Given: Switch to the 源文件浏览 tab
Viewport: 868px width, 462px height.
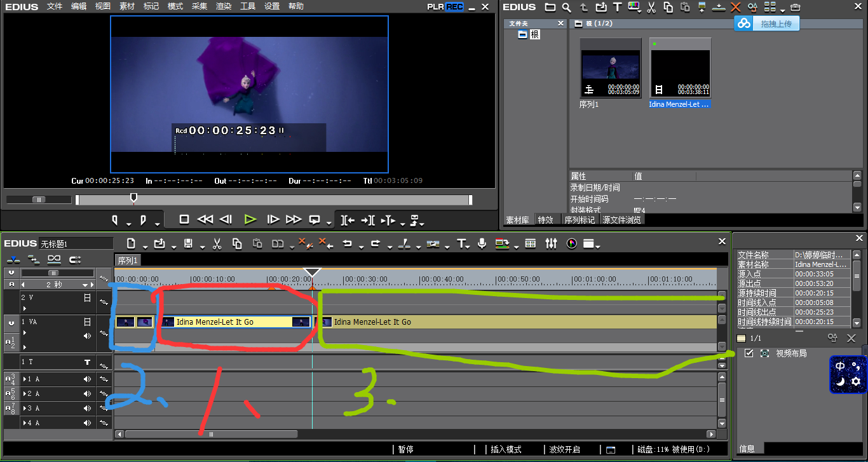Looking at the screenshot, I should coord(621,220).
